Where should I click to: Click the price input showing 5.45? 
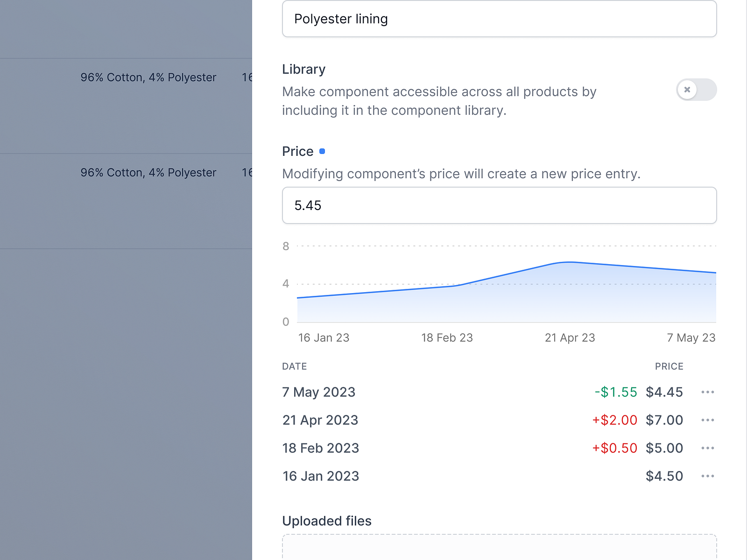click(x=499, y=205)
